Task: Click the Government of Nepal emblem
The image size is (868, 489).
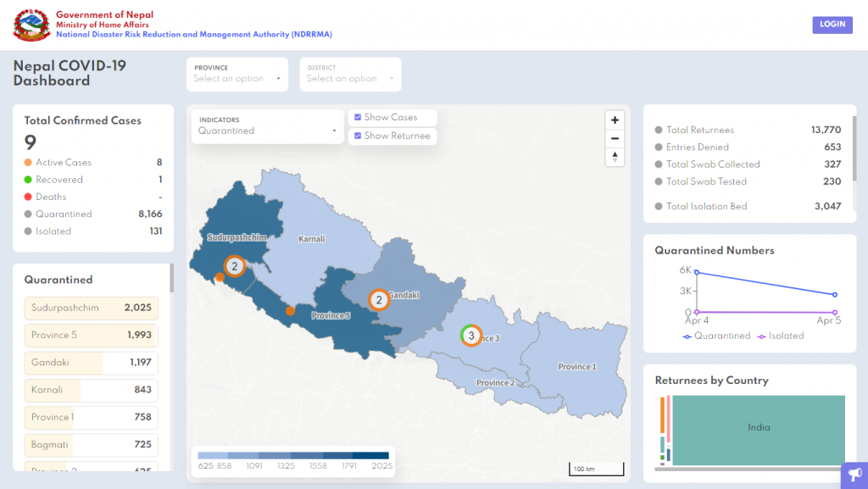Action: tap(31, 25)
